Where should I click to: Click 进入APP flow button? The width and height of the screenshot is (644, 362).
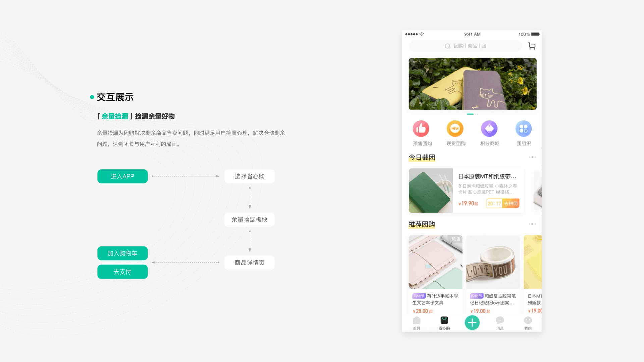point(122,176)
